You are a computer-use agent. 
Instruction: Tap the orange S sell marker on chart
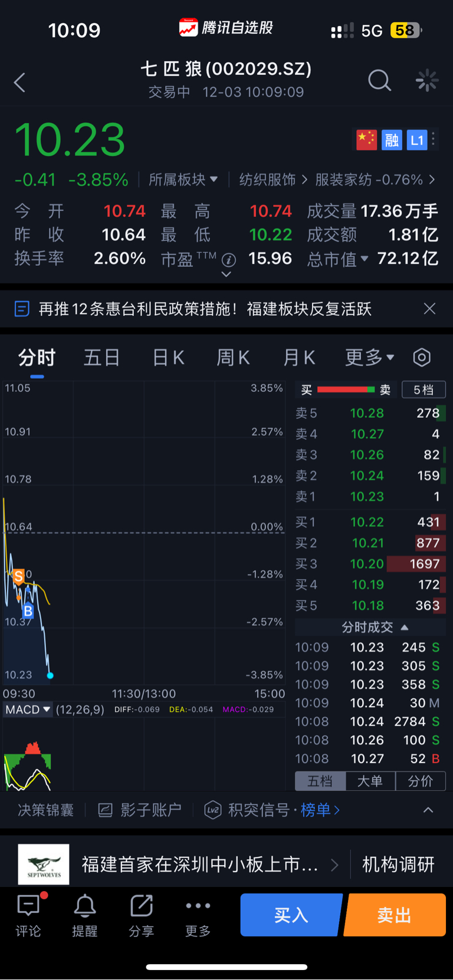[x=19, y=576]
